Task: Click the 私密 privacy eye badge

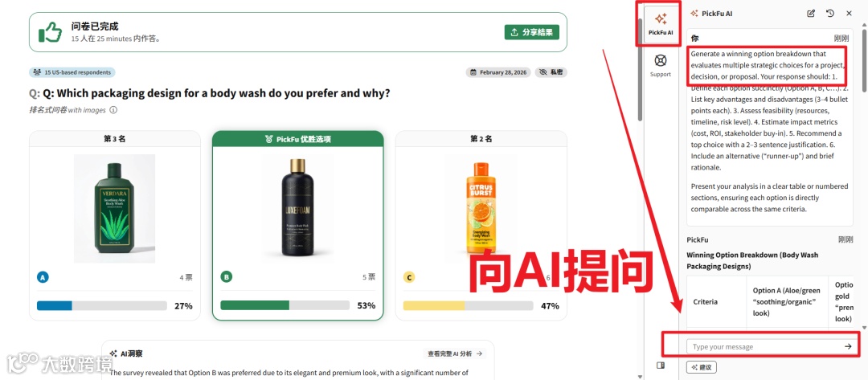Action: 551,72
